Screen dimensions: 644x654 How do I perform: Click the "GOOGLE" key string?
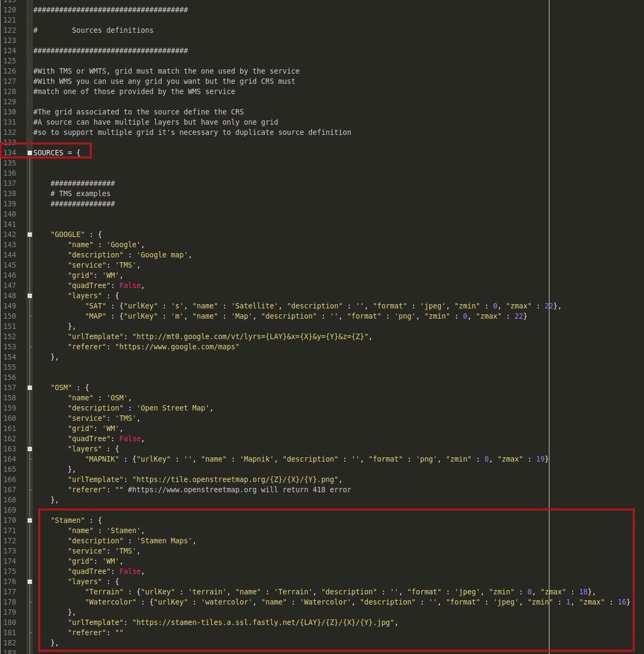(68, 234)
